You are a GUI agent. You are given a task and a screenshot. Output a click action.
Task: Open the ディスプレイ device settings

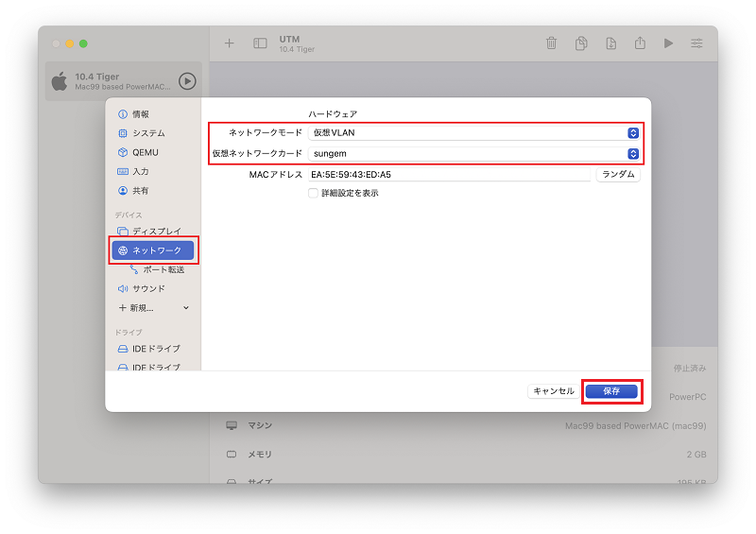point(153,231)
